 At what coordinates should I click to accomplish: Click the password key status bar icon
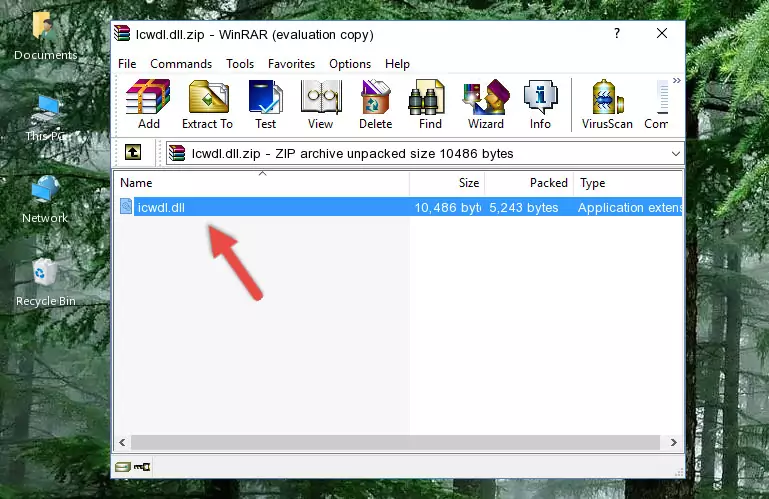[142, 467]
